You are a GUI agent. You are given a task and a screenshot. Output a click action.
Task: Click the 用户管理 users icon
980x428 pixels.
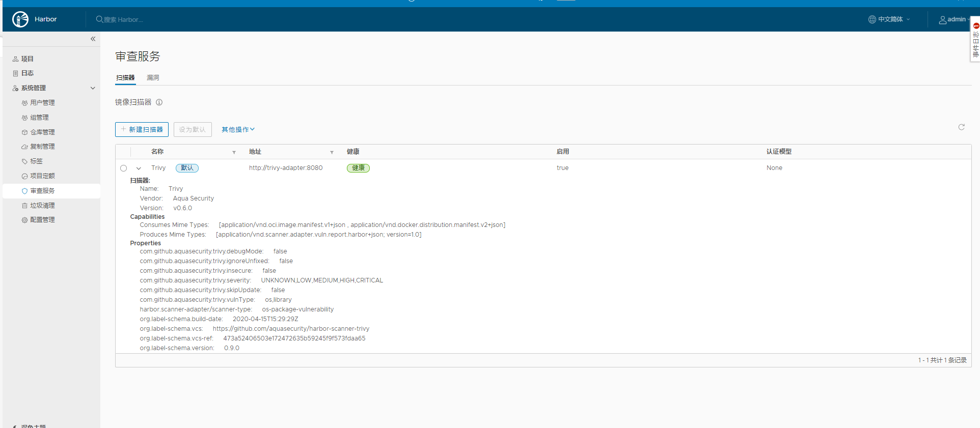pyautogui.click(x=24, y=103)
